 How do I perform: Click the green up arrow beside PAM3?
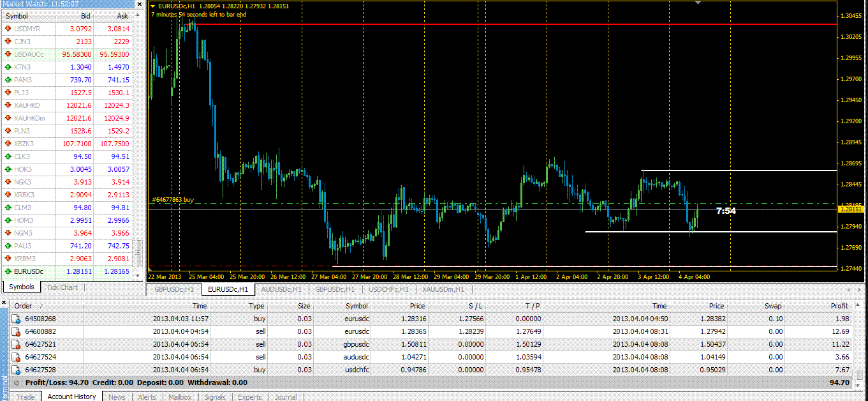click(x=8, y=80)
